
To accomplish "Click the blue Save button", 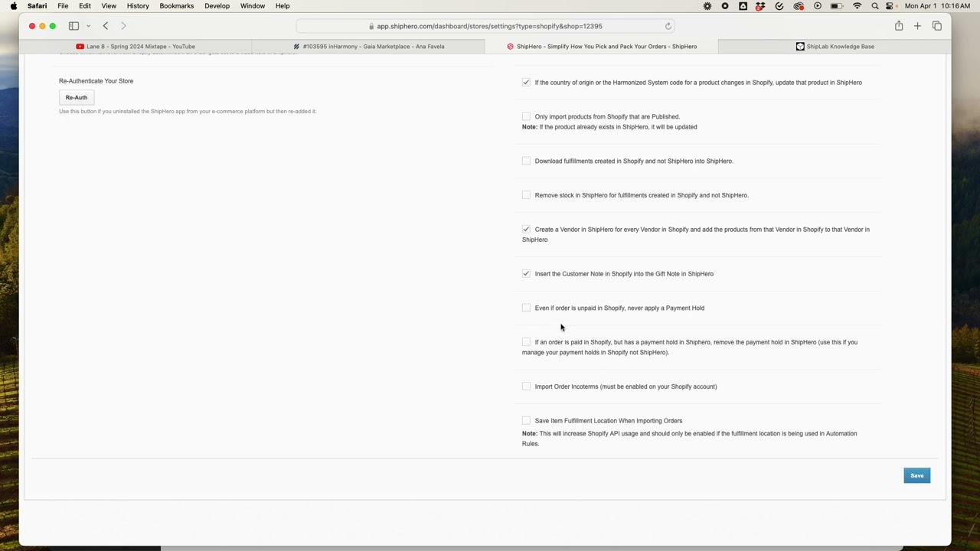I will pyautogui.click(x=916, y=475).
